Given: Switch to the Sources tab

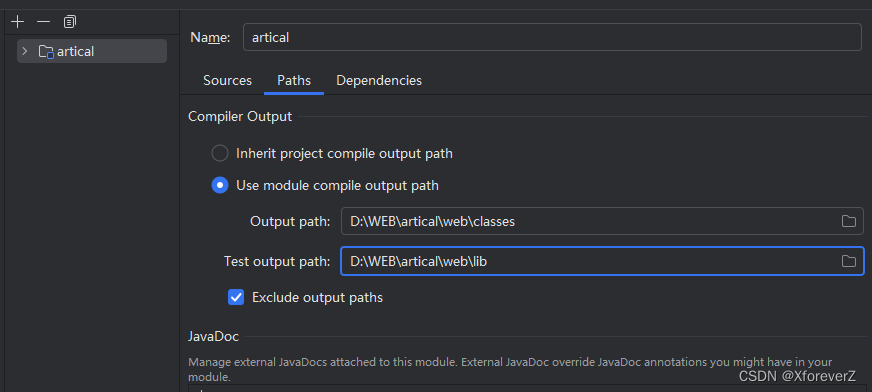Looking at the screenshot, I should [x=227, y=81].
